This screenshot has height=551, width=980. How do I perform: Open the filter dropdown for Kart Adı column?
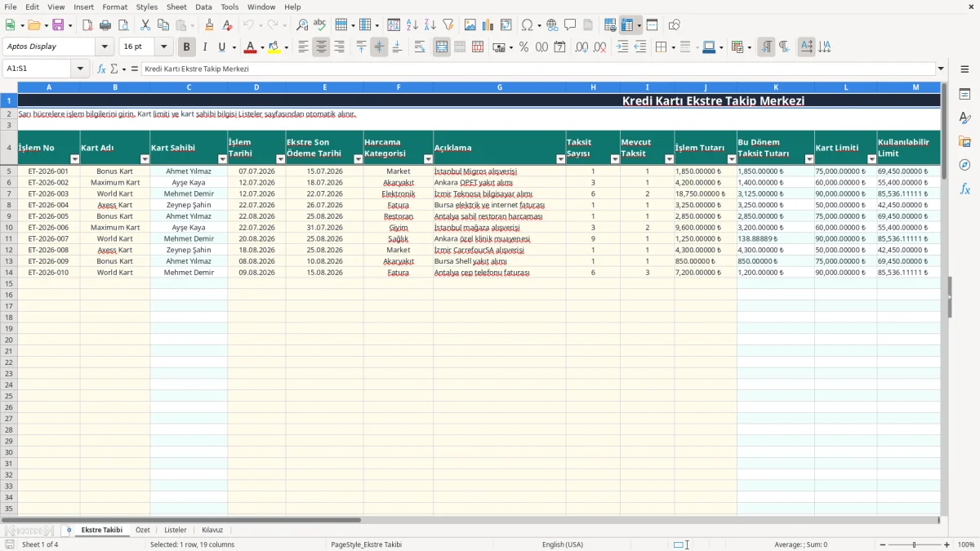[x=145, y=160]
